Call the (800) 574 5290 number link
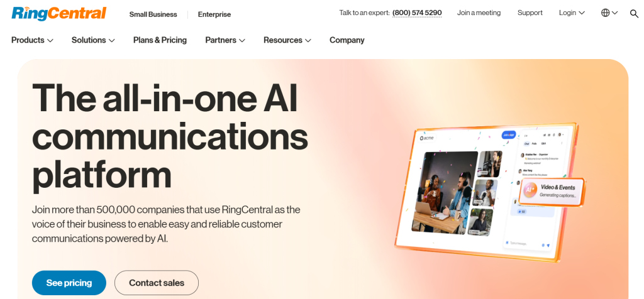The image size is (644, 299). tap(417, 13)
